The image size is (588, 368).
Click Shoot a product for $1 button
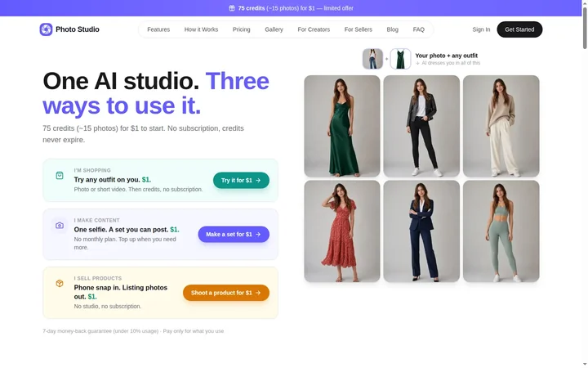coord(226,293)
